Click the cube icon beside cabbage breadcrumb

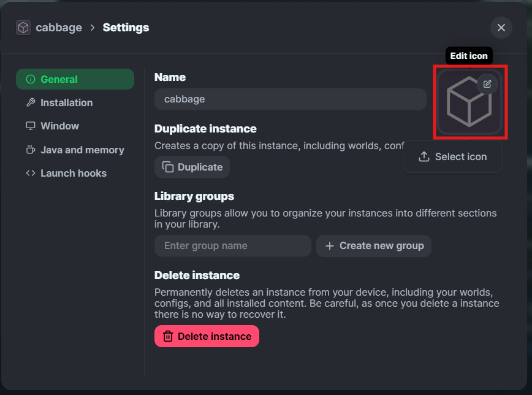pyautogui.click(x=23, y=28)
